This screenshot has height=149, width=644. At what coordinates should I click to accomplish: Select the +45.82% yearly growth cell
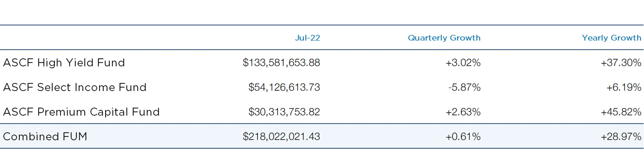[621, 112]
